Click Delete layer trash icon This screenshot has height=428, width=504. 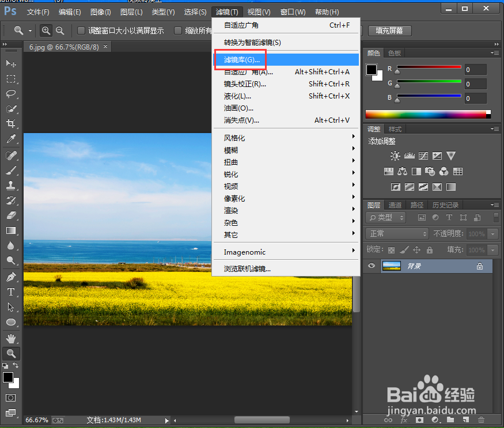click(481, 419)
